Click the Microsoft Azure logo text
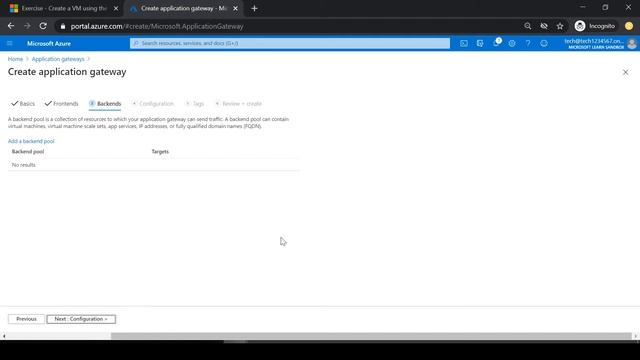640x360 pixels. pyautogui.click(x=49, y=43)
